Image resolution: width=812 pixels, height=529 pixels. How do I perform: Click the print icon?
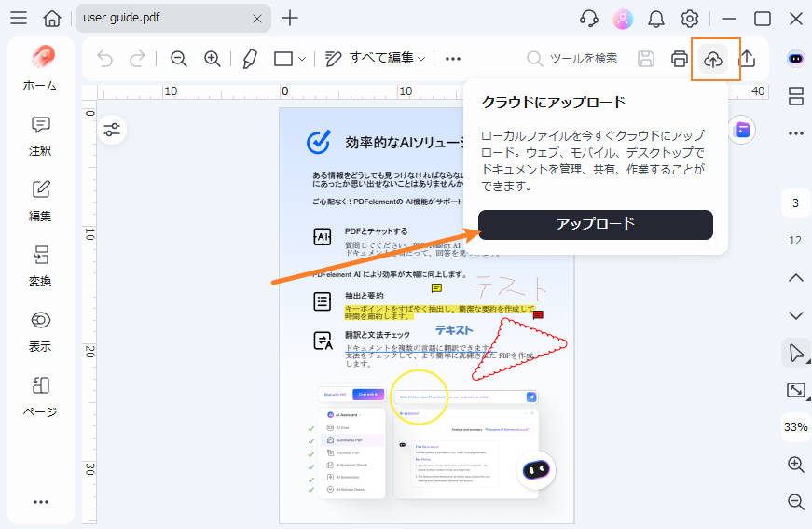[680, 59]
